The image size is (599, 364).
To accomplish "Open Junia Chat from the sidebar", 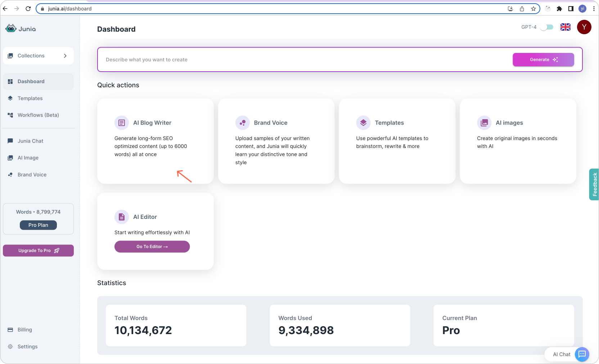I will (x=30, y=141).
